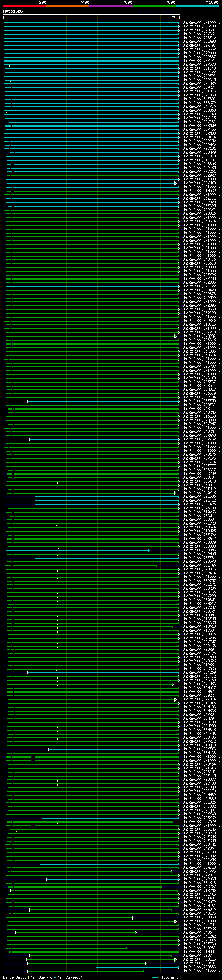Click hit label UniRef100_B9SGS2
Viewport: 222px width, 980px height.
coord(199,49)
